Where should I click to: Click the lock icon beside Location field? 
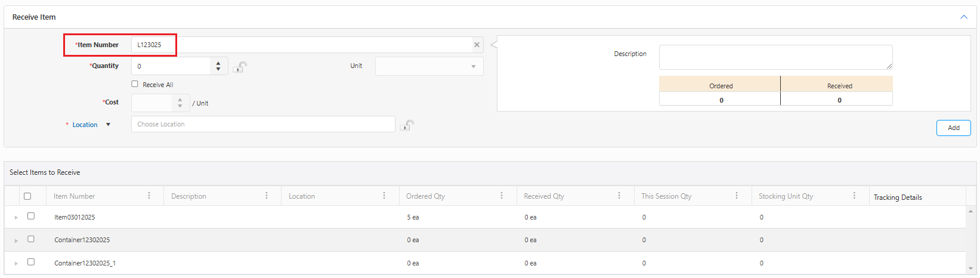pos(407,125)
